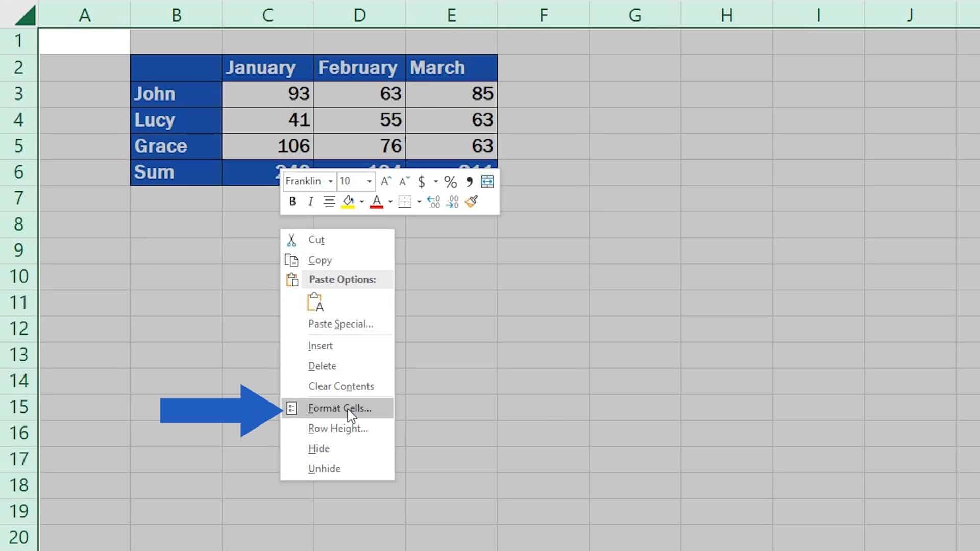Toggle Bold in mini toolbar

coord(292,202)
